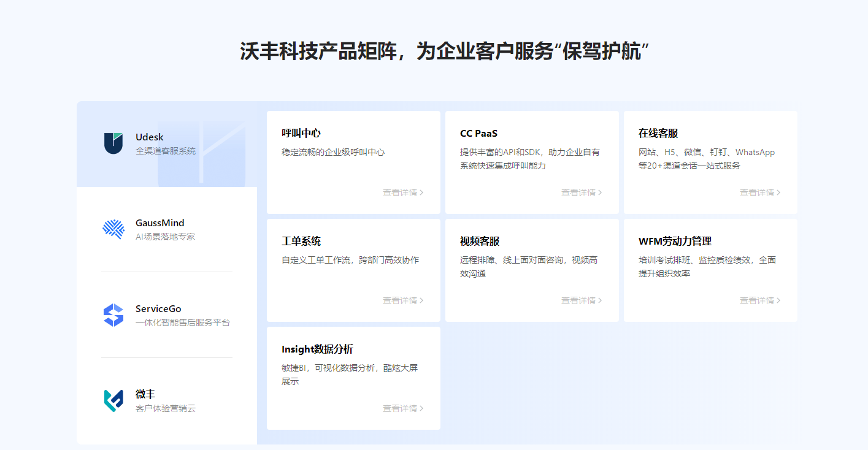
Task: Click the 远程排障、线上面对面咨询 description
Action: [x=529, y=267]
